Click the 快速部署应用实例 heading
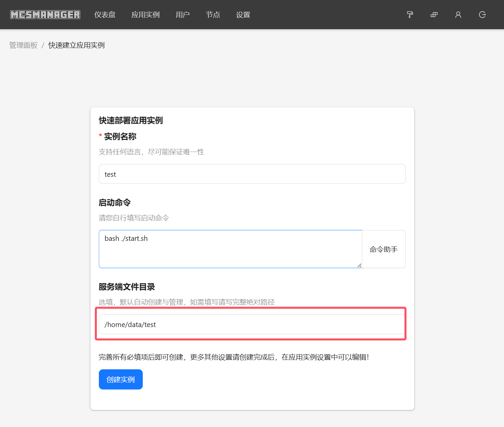The height and width of the screenshot is (427, 504). (131, 120)
